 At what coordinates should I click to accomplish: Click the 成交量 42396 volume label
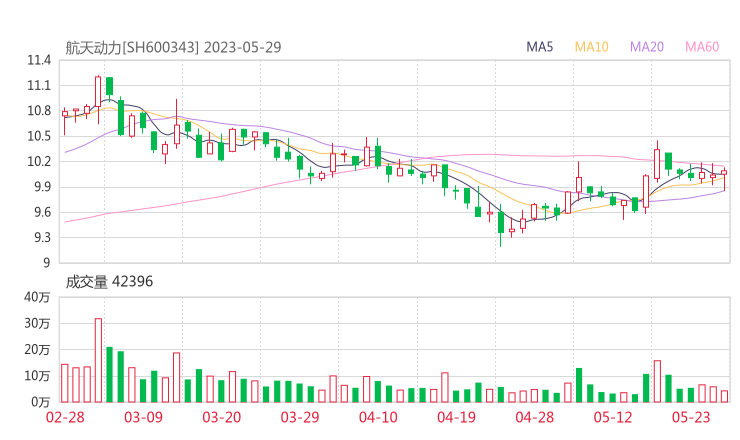(109, 282)
